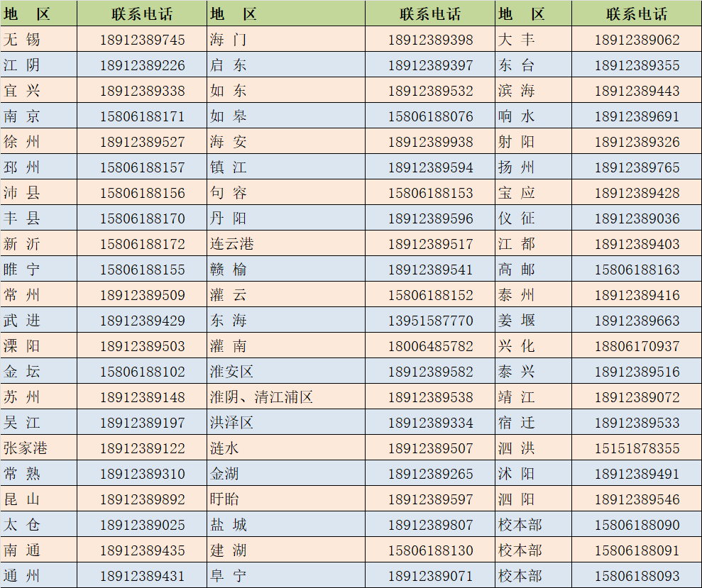
Task: Click the 校本部 phone number 15806188090
Action: tap(637, 525)
